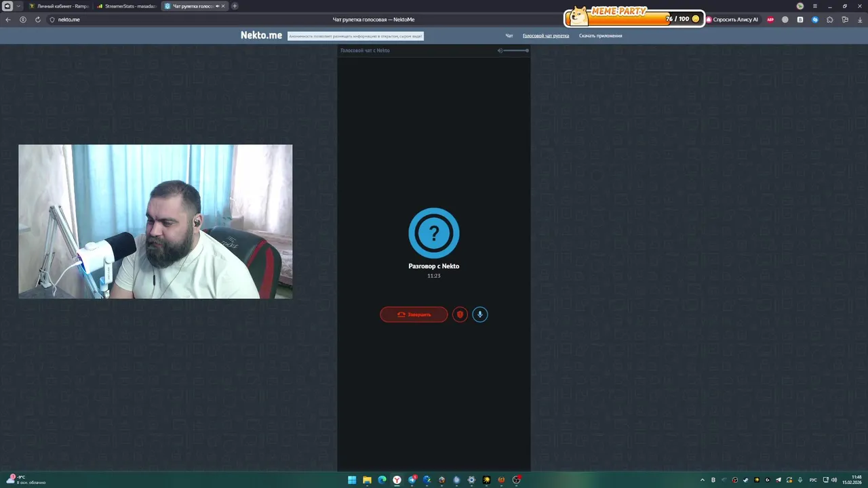Image resolution: width=868 pixels, height=488 pixels.
Task: Expand the tab list dropdown arrow
Action: [x=18, y=6]
